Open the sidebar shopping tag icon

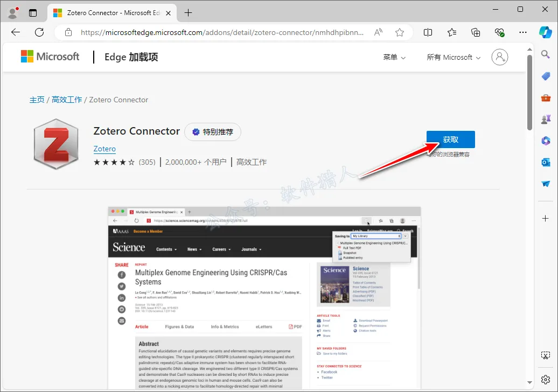pos(546,76)
